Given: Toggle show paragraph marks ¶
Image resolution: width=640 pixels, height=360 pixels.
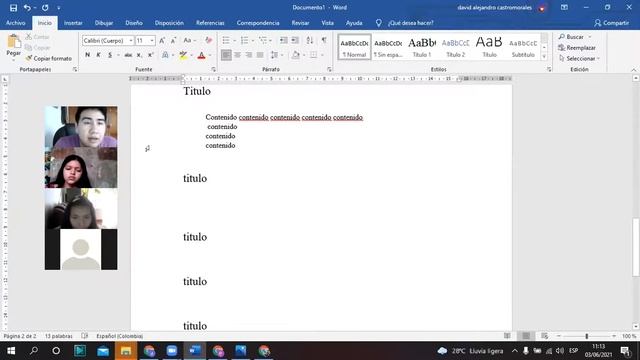Looking at the screenshot, I should pos(324,40).
